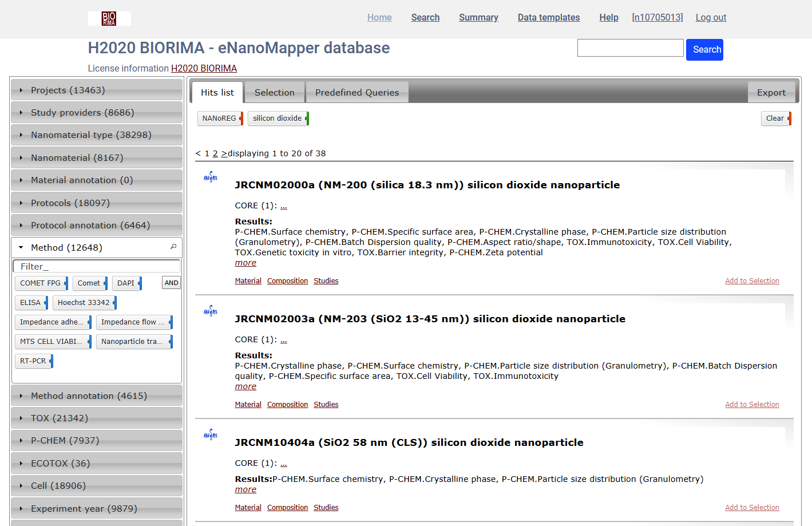Toggle the ELISA method filter
The image size is (812, 526).
30,303
